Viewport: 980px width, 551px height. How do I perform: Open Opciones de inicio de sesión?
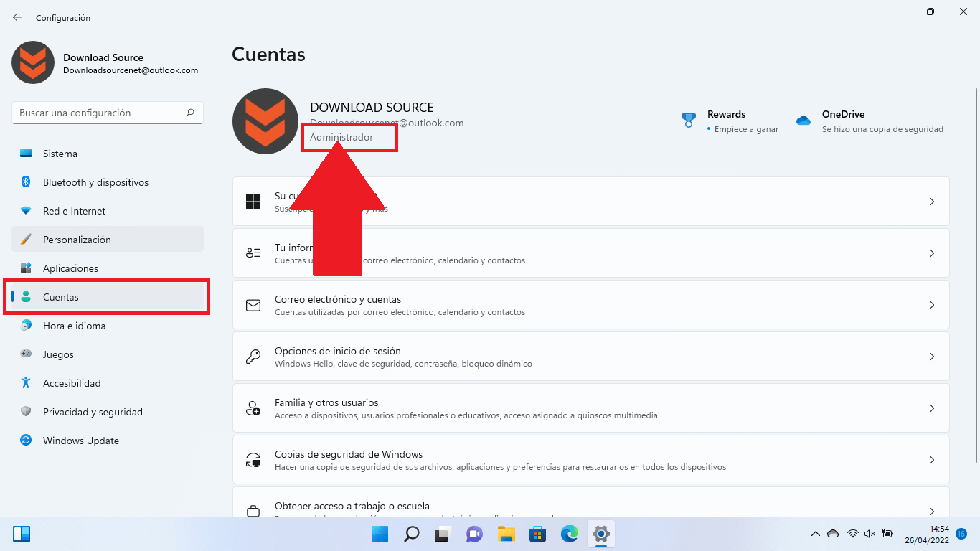tap(590, 357)
